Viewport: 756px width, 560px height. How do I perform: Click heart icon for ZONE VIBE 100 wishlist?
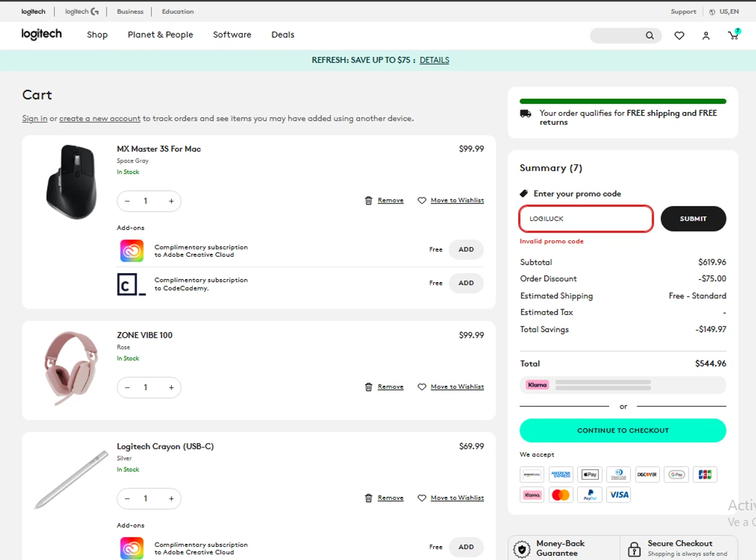[422, 387]
